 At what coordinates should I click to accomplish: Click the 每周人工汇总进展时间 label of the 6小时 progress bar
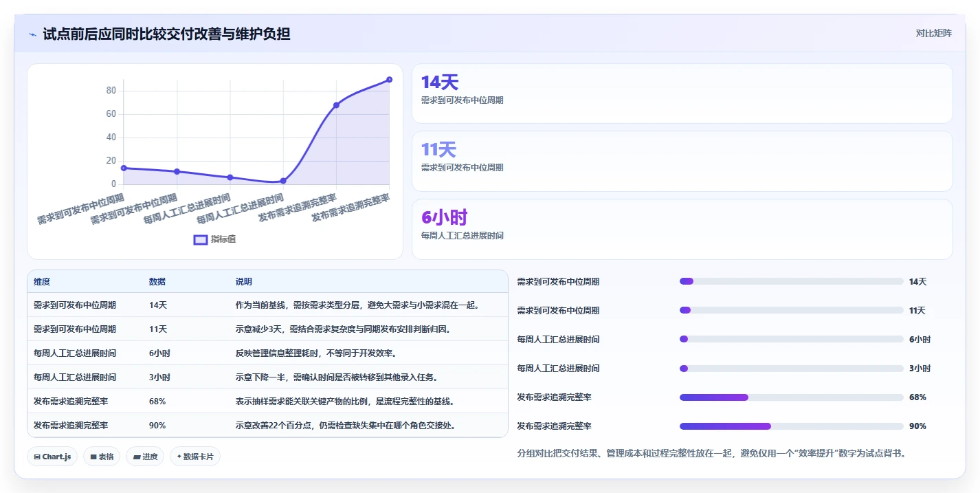click(x=558, y=339)
